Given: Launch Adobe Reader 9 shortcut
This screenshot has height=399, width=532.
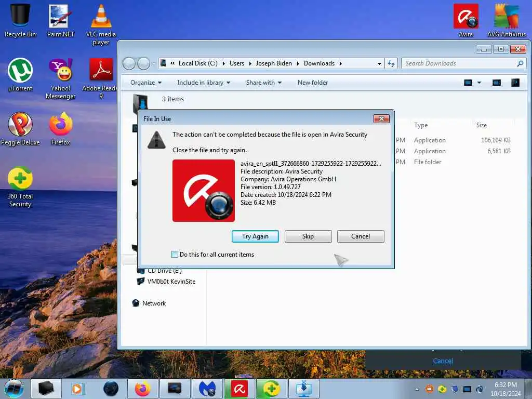Looking at the screenshot, I should (101, 79).
